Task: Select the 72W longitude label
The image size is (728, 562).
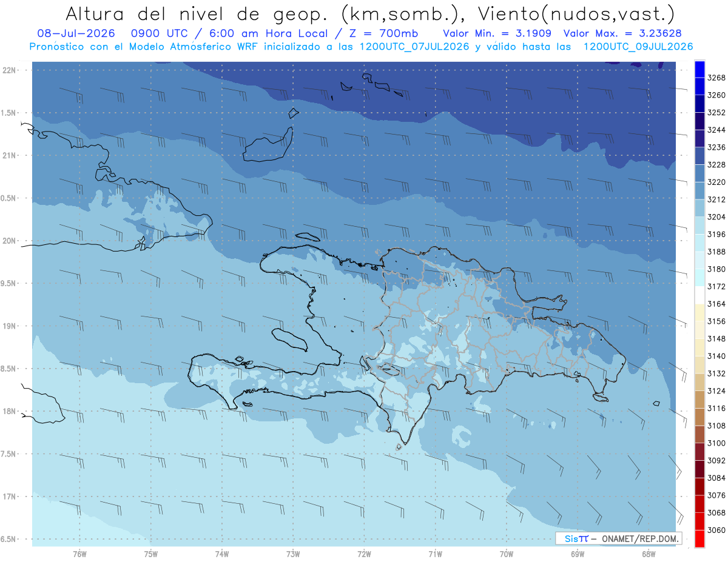Action: click(x=364, y=554)
